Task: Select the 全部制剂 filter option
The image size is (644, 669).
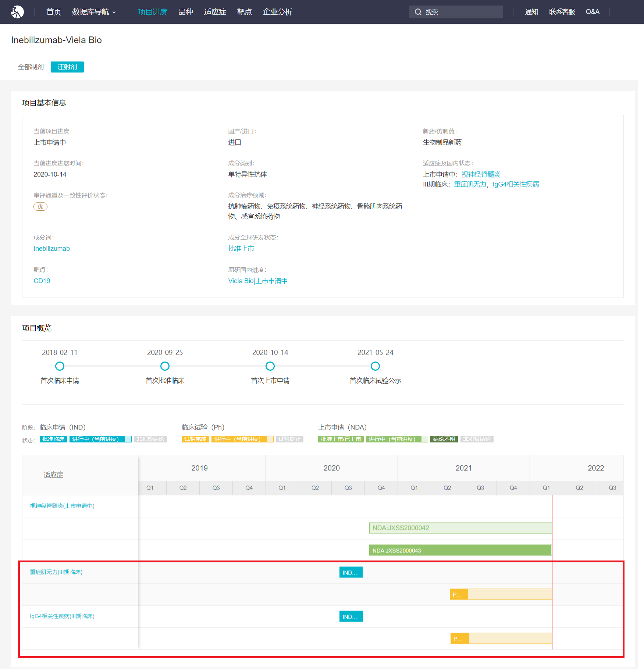Action: (x=31, y=67)
